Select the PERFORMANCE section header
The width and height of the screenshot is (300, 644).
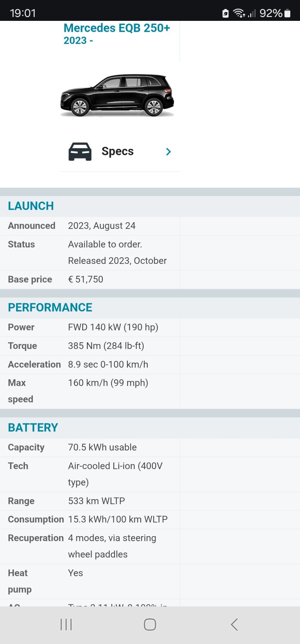coord(50,307)
